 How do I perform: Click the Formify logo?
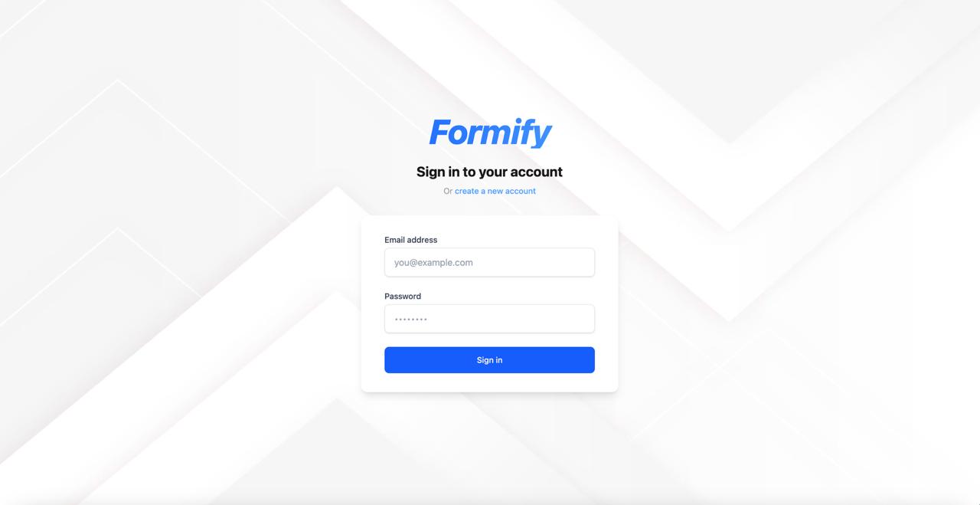coord(490,133)
